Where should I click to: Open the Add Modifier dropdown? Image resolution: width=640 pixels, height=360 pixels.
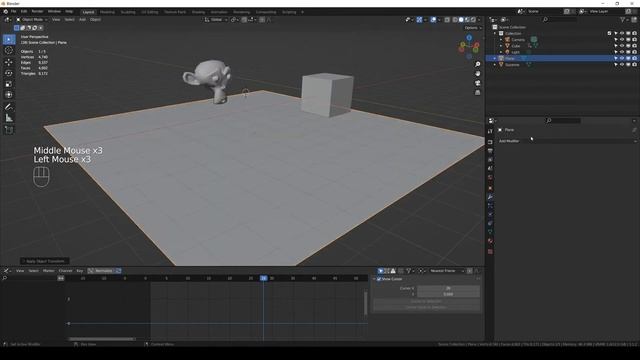[x=567, y=141]
